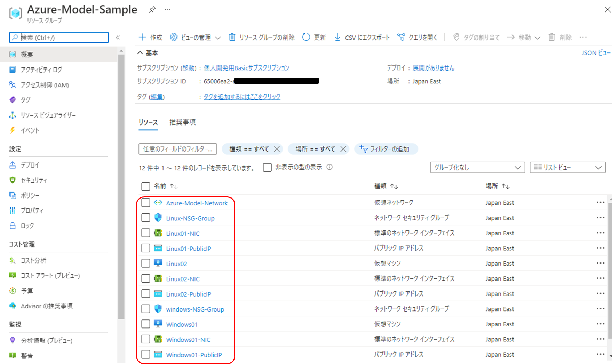Viewport: 612px width, 364px height.
Task: Focus the 検索 (Ctrl+/) search box
Action: [x=59, y=38]
